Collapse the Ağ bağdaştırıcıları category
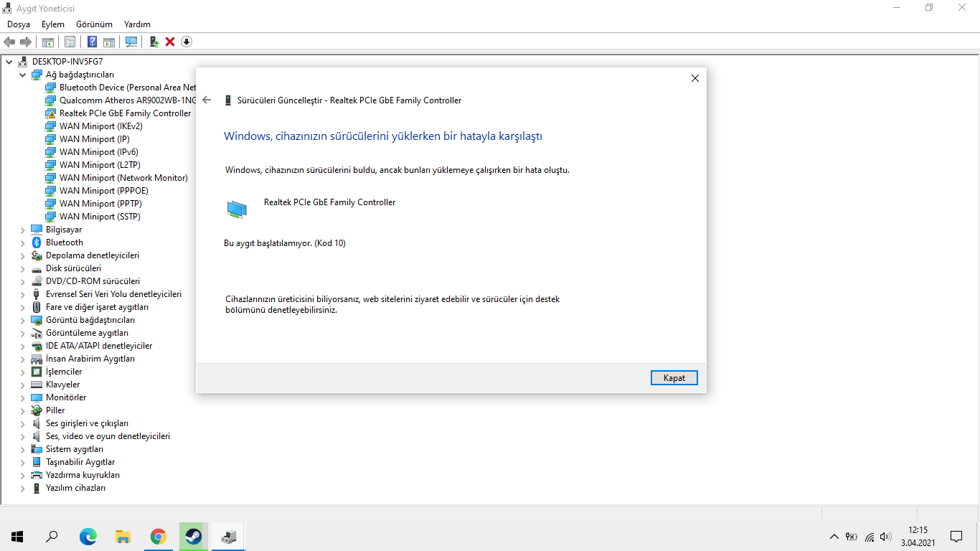Image resolution: width=980 pixels, height=551 pixels. point(22,75)
